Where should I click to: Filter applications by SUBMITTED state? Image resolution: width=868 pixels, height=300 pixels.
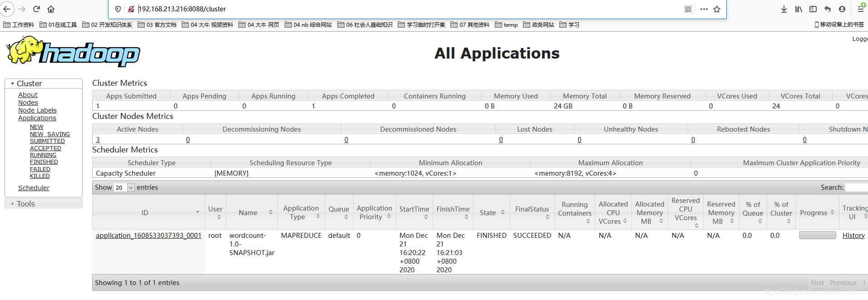pyautogui.click(x=47, y=141)
